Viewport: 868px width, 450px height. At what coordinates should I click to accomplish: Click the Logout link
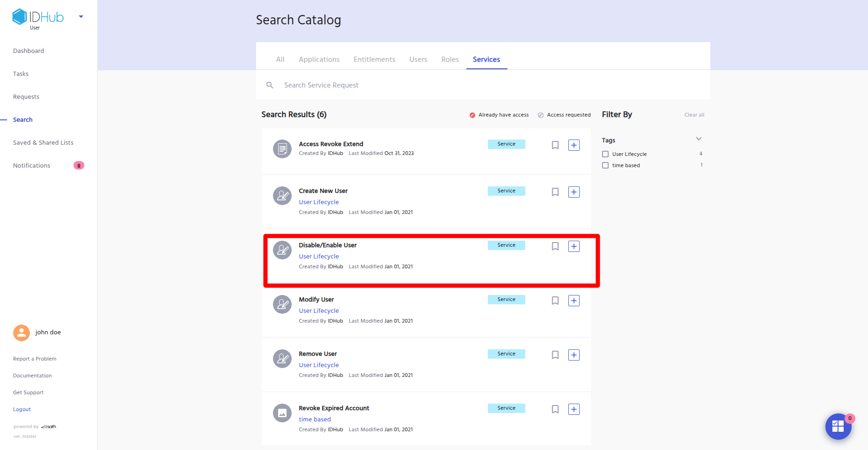22,409
